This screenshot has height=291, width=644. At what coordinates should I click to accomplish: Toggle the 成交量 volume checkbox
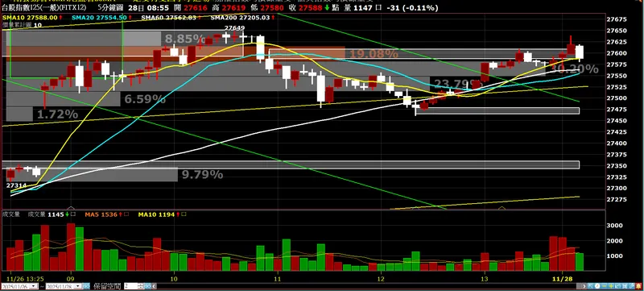tap(73, 214)
